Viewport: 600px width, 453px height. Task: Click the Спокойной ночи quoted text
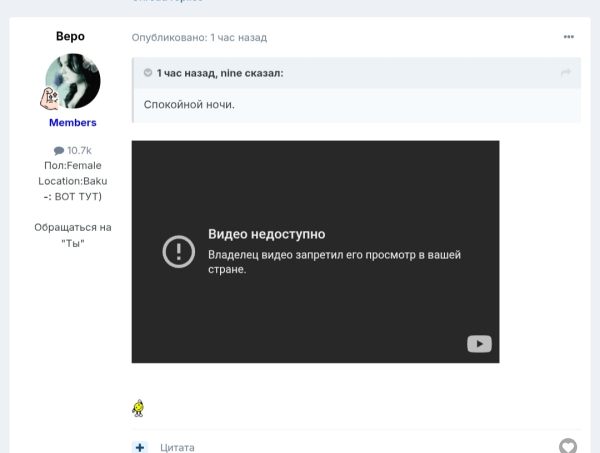coord(189,104)
